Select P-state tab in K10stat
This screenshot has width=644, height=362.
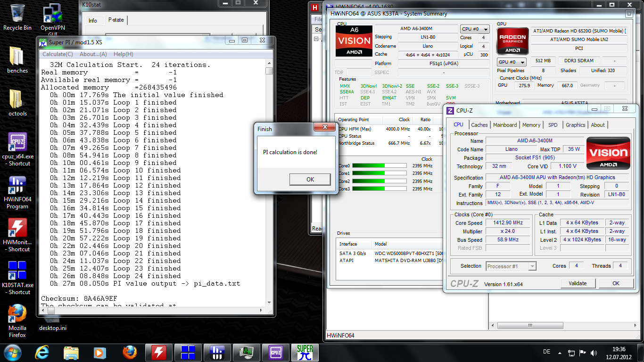[116, 20]
